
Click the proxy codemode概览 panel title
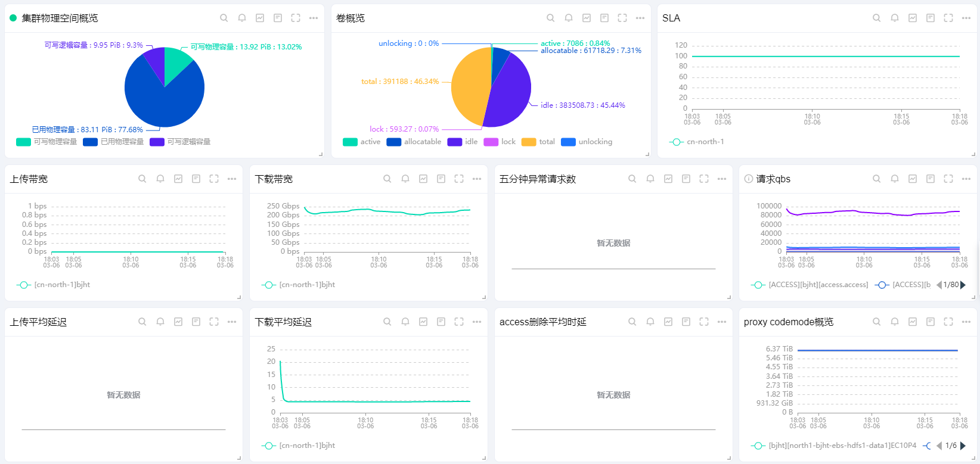(789, 322)
